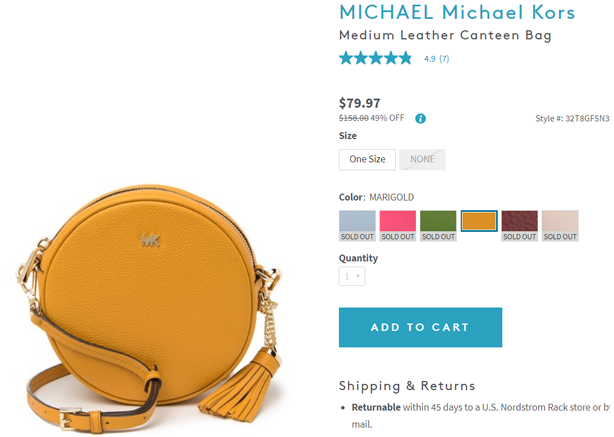The image size is (614, 437).
Task: Click the yellow canteen bag product image
Action: point(149,307)
